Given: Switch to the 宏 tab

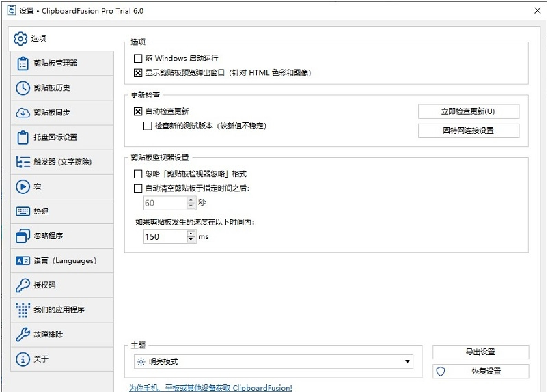Looking at the screenshot, I should pos(62,186).
